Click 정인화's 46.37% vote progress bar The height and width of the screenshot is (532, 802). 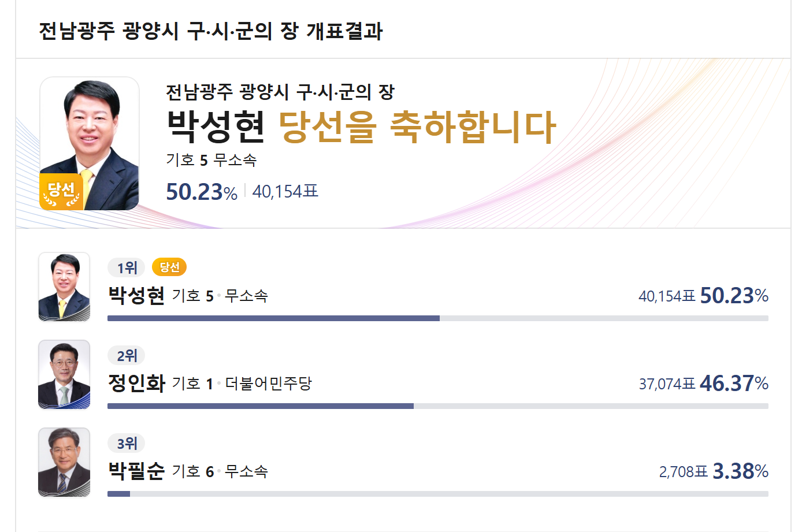tap(438, 406)
